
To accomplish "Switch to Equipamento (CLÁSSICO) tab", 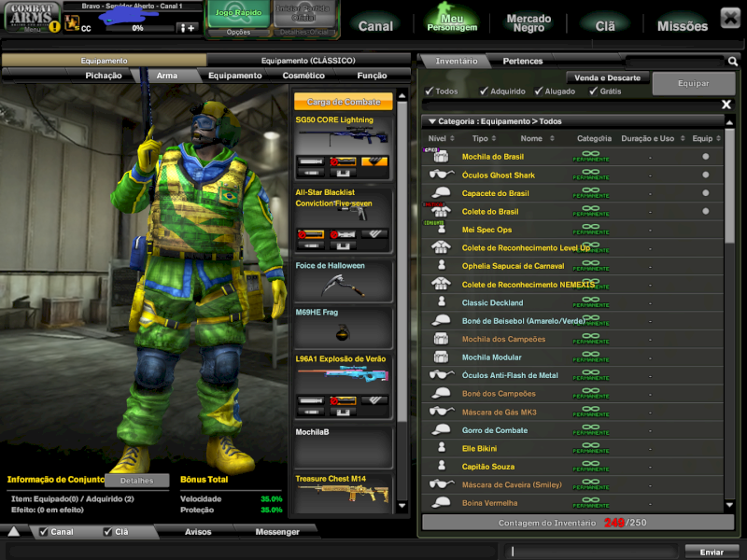I will (x=308, y=61).
